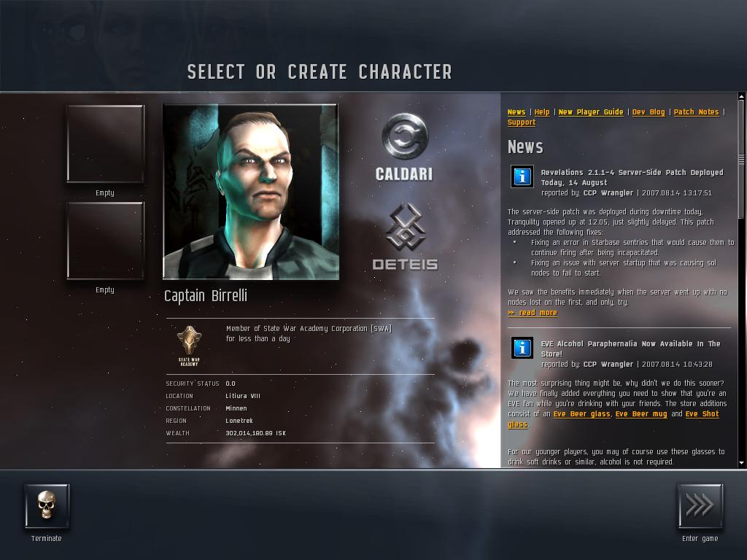Open the New Player Guide link
Screen dimensions: 747x560
coord(591,112)
